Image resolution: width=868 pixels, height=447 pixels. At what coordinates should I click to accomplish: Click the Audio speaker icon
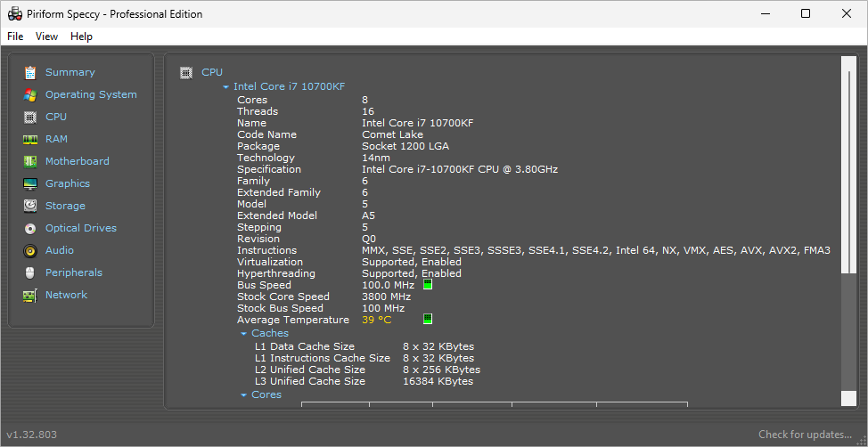pos(30,250)
